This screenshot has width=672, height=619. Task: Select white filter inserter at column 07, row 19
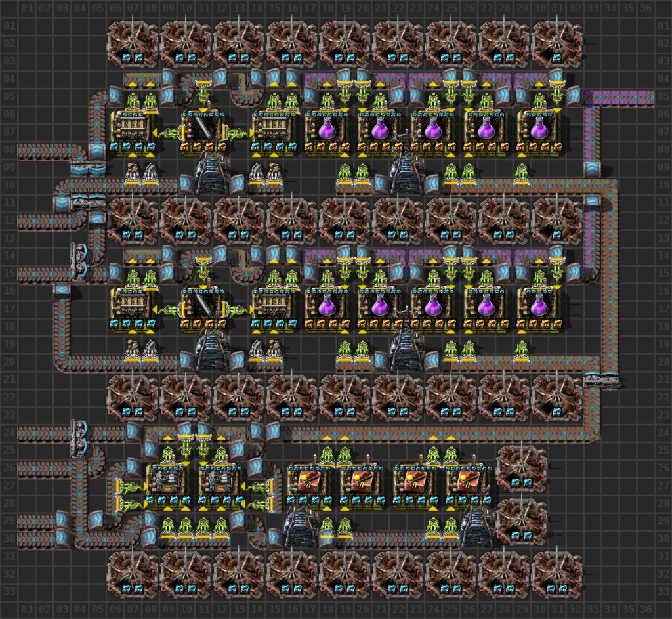133,349
